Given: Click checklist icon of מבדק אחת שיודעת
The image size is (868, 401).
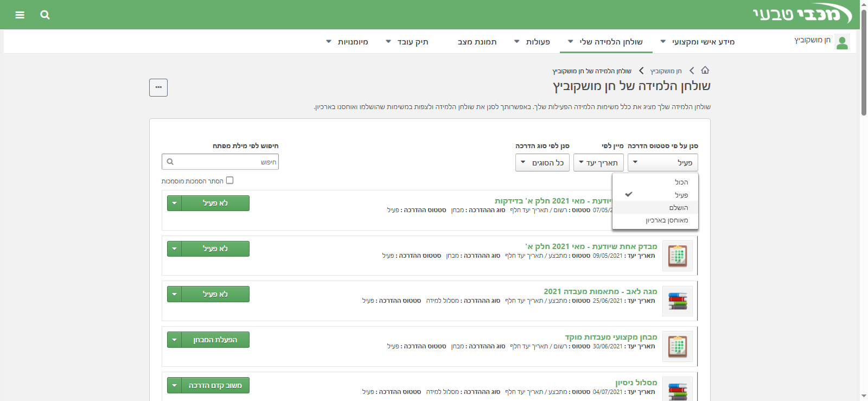Looking at the screenshot, I should [x=678, y=256].
